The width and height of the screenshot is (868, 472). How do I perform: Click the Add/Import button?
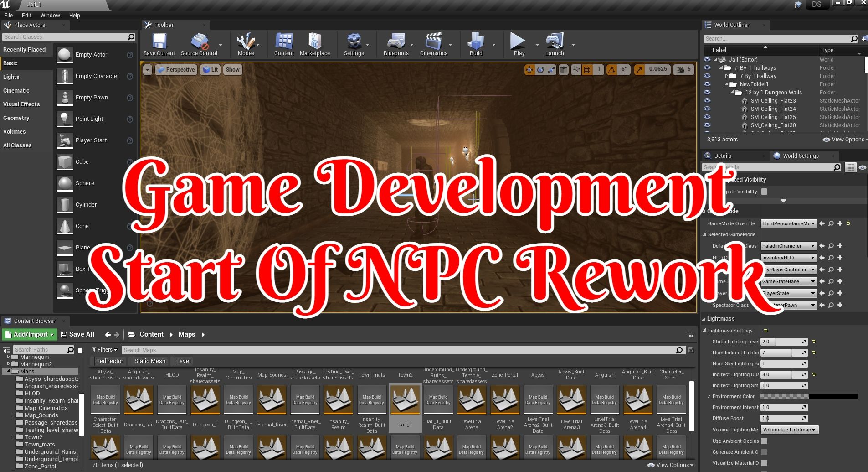(x=30, y=334)
